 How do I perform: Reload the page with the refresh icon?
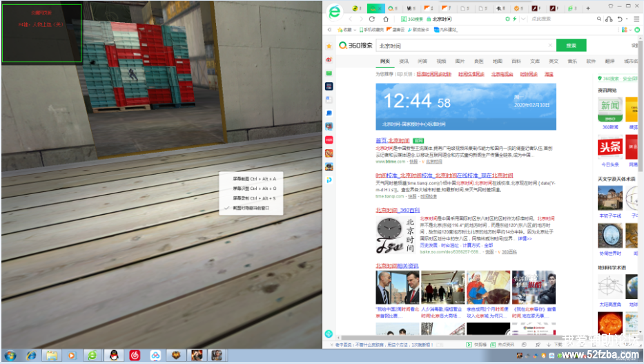[x=372, y=19]
